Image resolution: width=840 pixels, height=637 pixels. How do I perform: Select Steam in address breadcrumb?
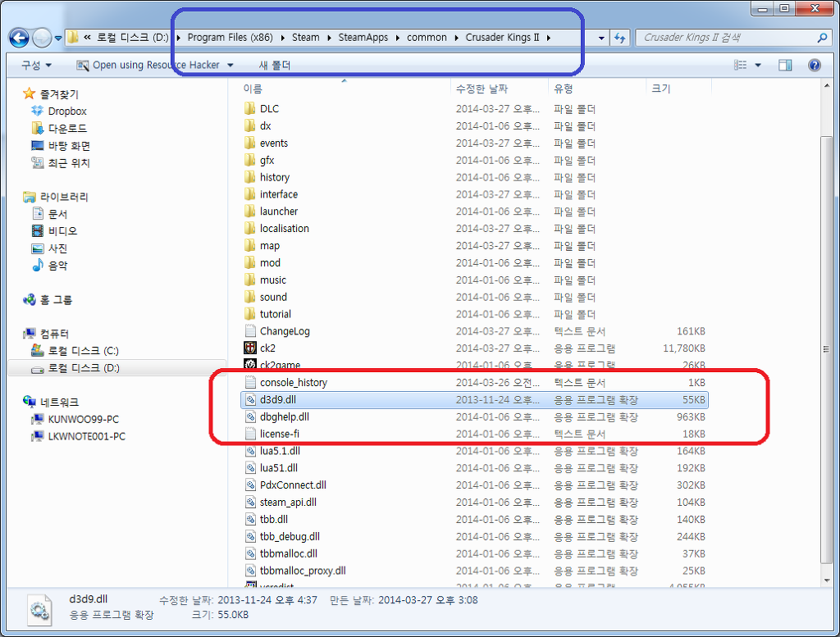point(305,38)
